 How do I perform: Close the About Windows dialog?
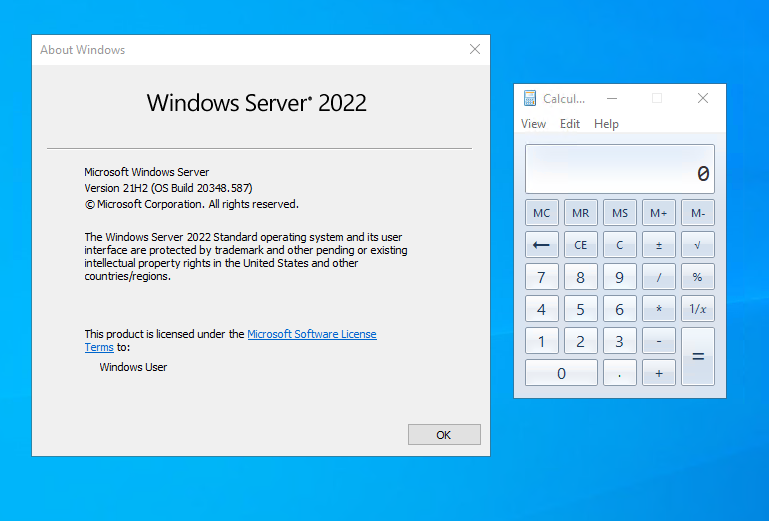(x=475, y=49)
